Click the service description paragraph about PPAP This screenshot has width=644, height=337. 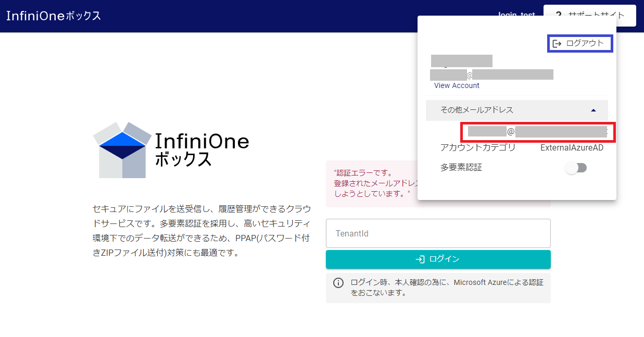[201, 231]
